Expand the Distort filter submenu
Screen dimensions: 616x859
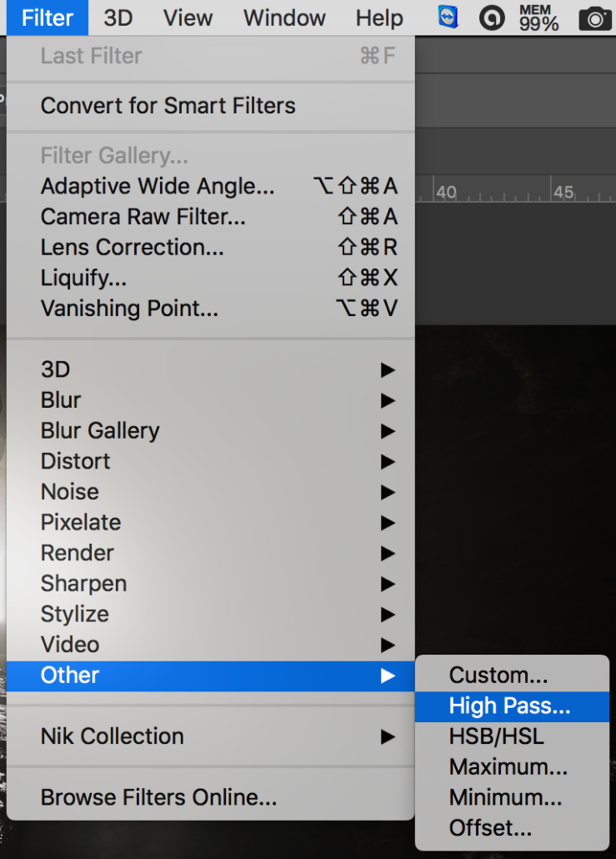(x=211, y=462)
